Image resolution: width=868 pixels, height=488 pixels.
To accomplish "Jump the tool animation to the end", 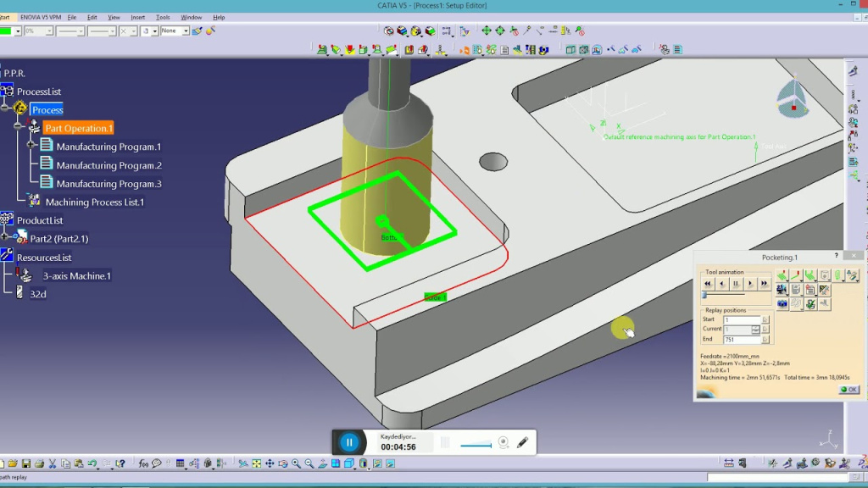I will point(765,284).
